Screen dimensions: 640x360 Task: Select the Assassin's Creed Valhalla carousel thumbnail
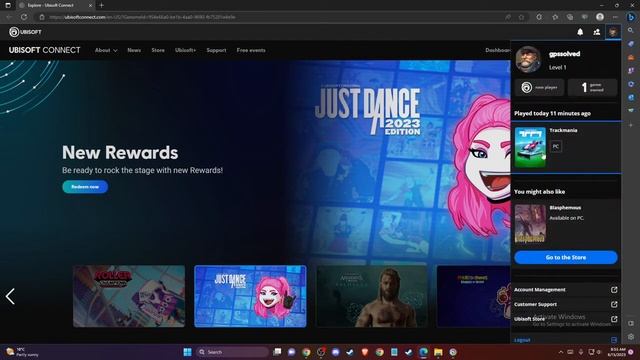[x=372, y=296]
